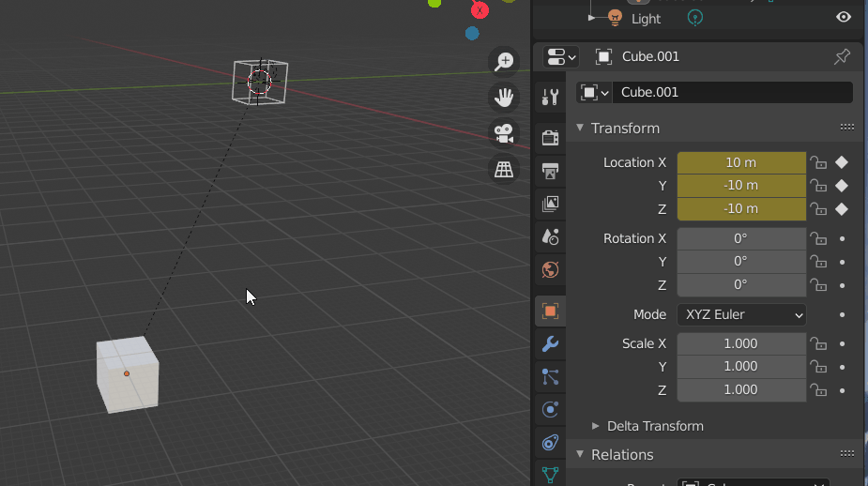Viewport: 868px width, 486px height.
Task: Click the red X axis gizmo ball
Action: pyautogui.click(x=480, y=10)
